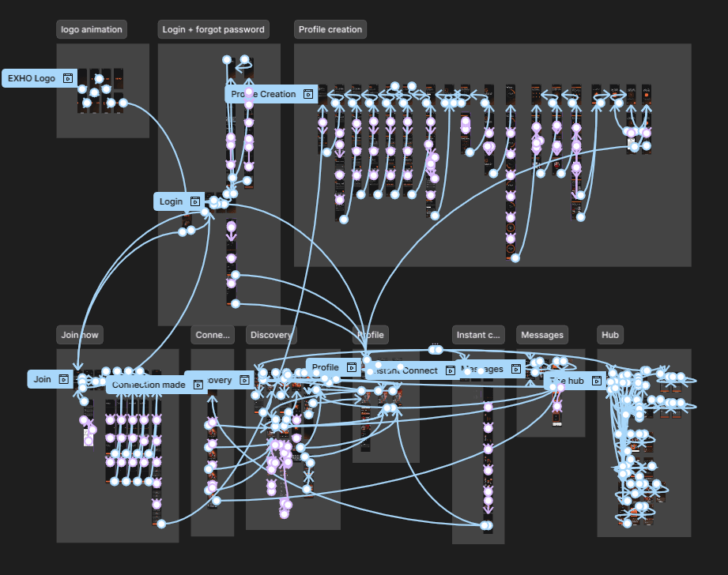Select the "Login + forgot password" section label

[213, 29]
